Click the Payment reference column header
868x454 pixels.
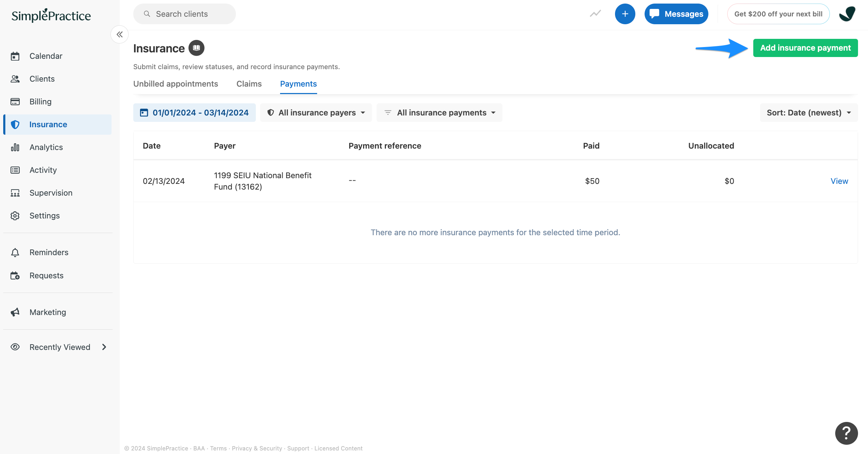click(385, 146)
